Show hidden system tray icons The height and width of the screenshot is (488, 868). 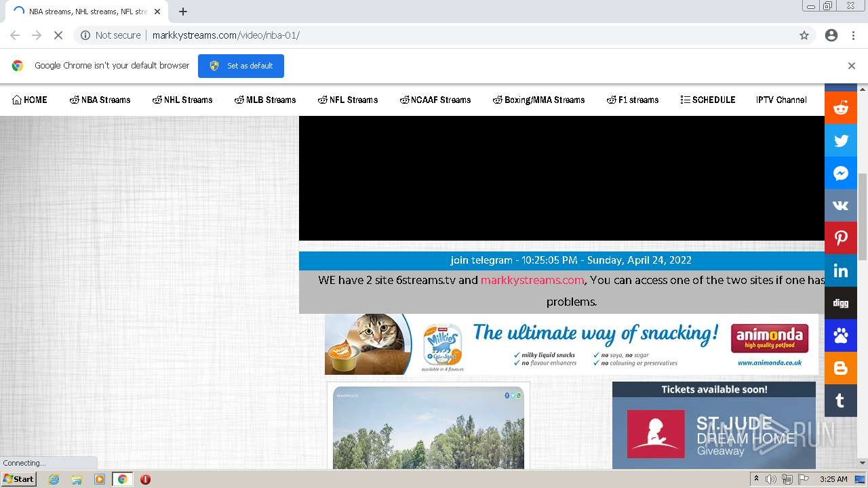tap(756, 479)
